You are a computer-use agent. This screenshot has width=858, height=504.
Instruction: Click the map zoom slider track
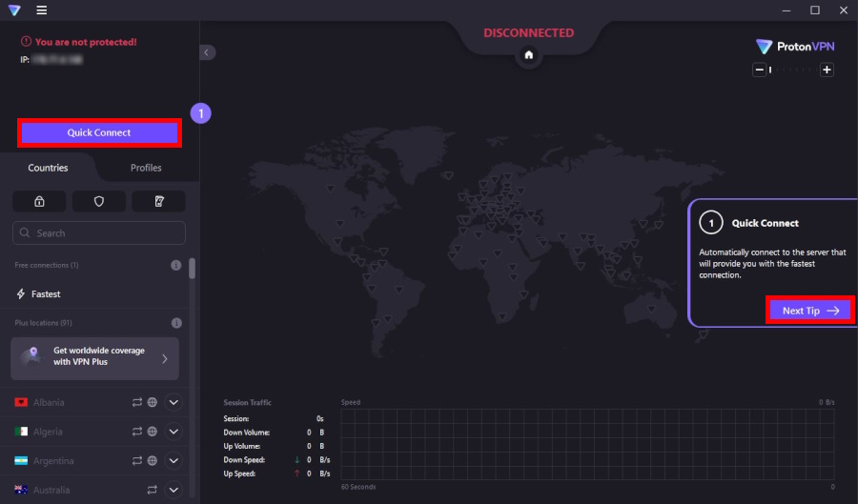tap(793, 70)
